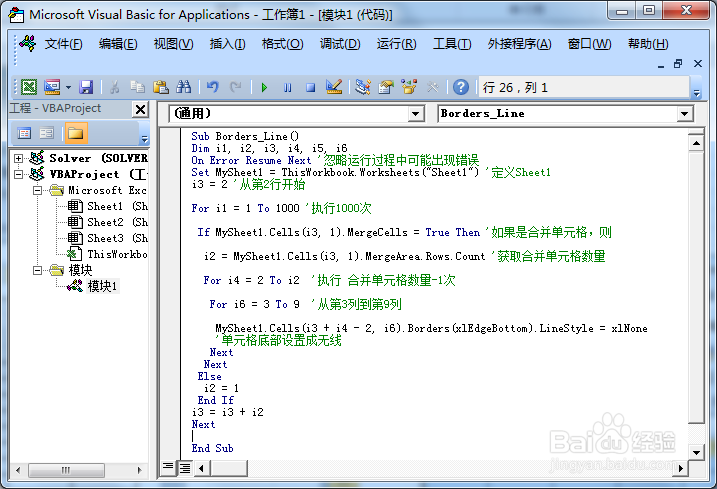
Task: Open the 运行(R) menu
Action: [396, 44]
